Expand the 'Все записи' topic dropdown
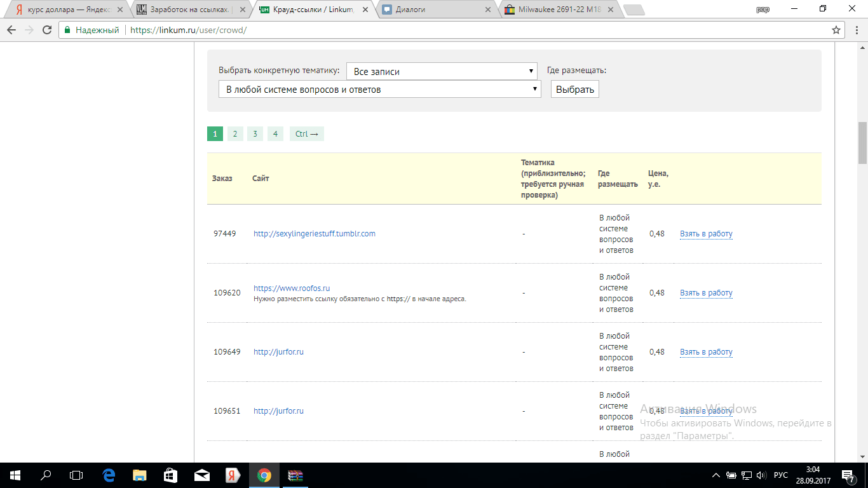Viewport: 868px width, 488px height. coord(442,71)
